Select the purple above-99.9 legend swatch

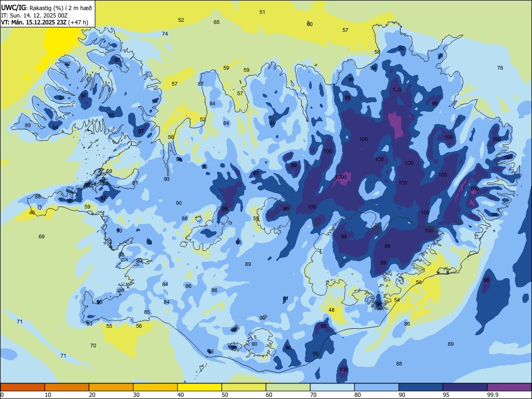pyautogui.click(x=509, y=387)
